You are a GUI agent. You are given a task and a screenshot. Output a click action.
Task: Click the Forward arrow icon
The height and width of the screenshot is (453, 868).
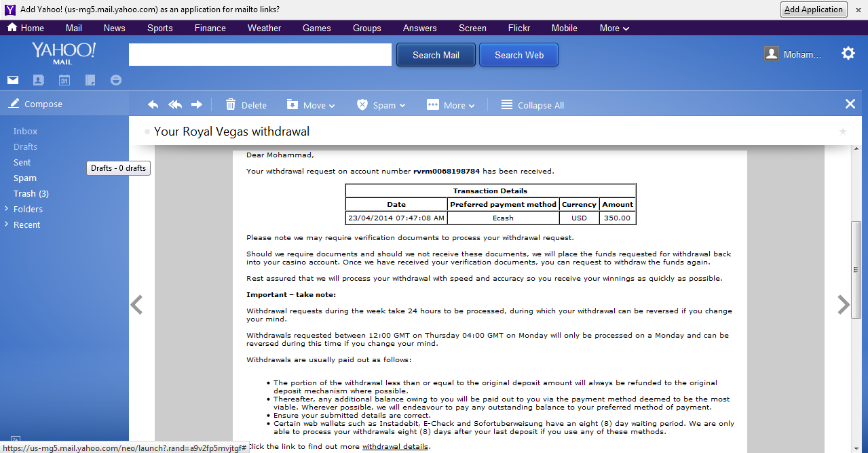[197, 104]
